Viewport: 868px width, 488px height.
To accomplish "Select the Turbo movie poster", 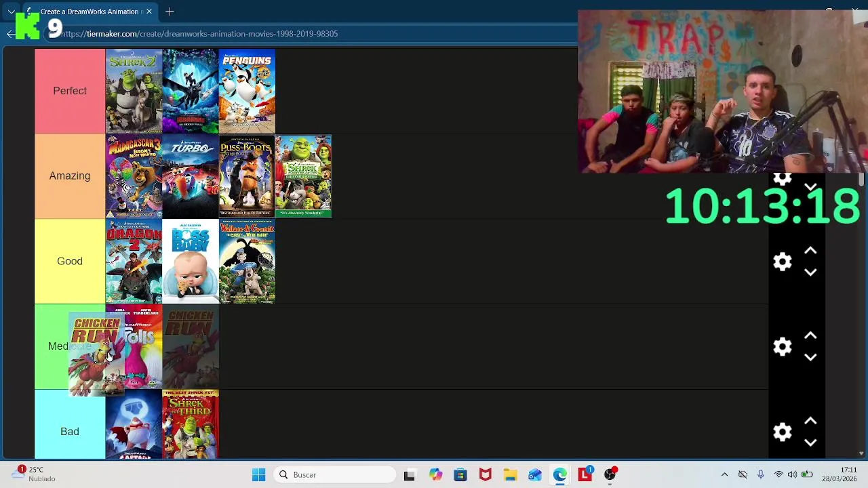I will point(191,176).
